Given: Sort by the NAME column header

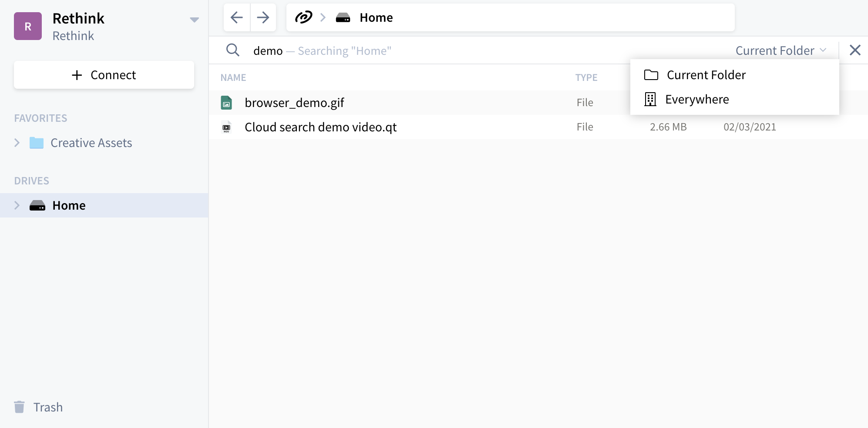Looking at the screenshot, I should click(x=233, y=77).
